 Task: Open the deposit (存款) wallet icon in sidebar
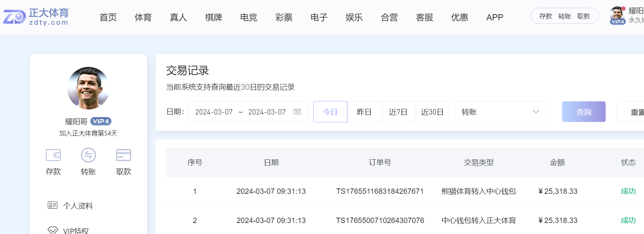(53, 155)
